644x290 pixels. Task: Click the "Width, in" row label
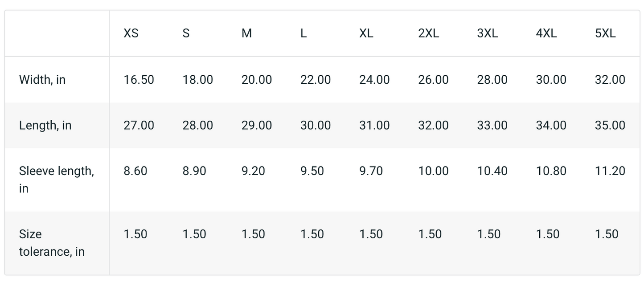[x=42, y=80]
